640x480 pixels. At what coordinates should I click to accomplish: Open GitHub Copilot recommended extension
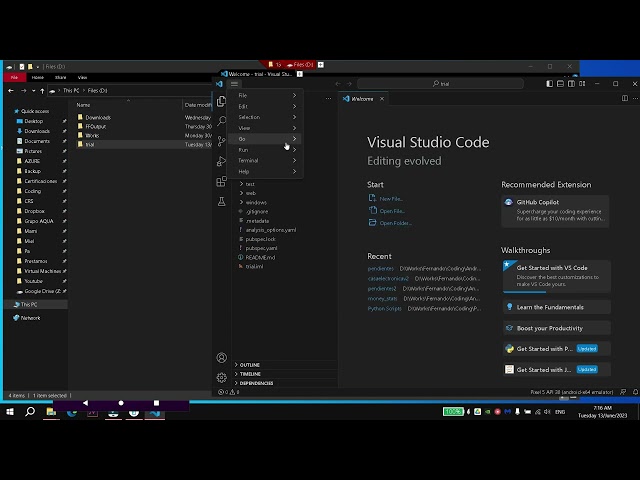pos(556,210)
